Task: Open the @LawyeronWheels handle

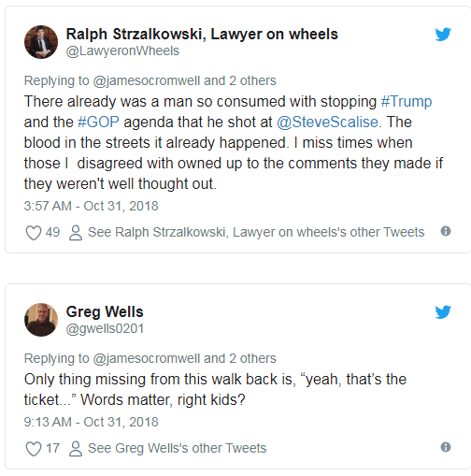Action: 122,50
